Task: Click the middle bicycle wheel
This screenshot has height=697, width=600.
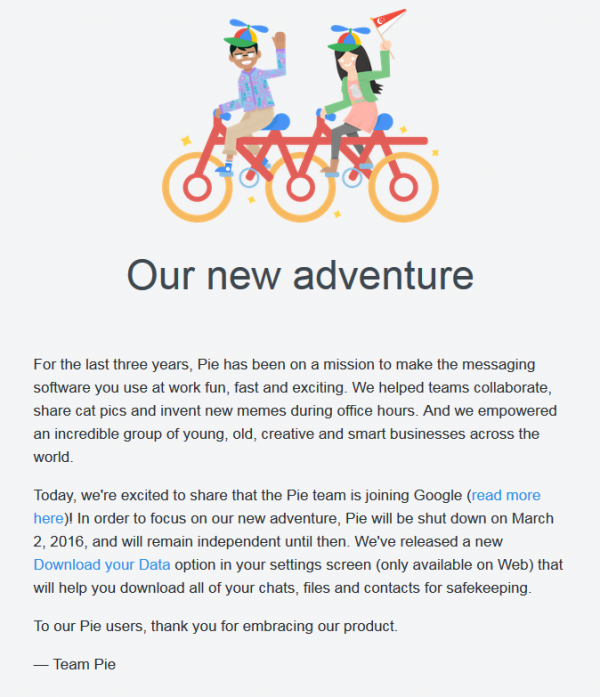Action: click(x=299, y=187)
